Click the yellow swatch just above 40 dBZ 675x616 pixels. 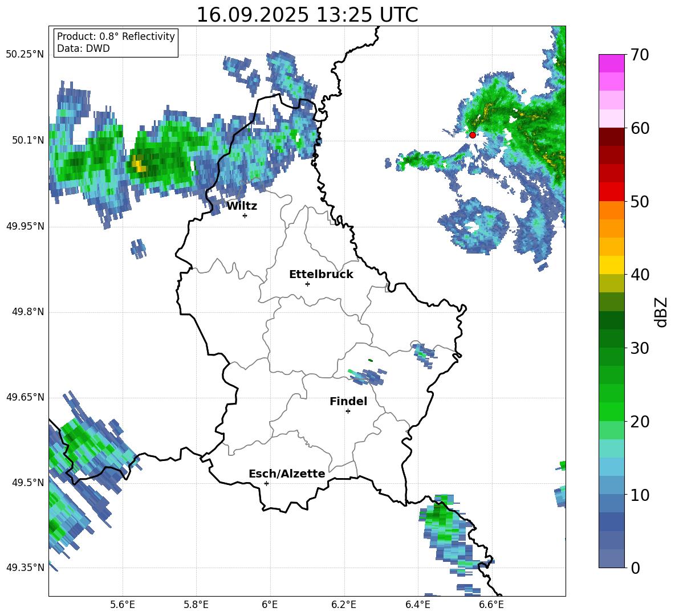click(611, 265)
